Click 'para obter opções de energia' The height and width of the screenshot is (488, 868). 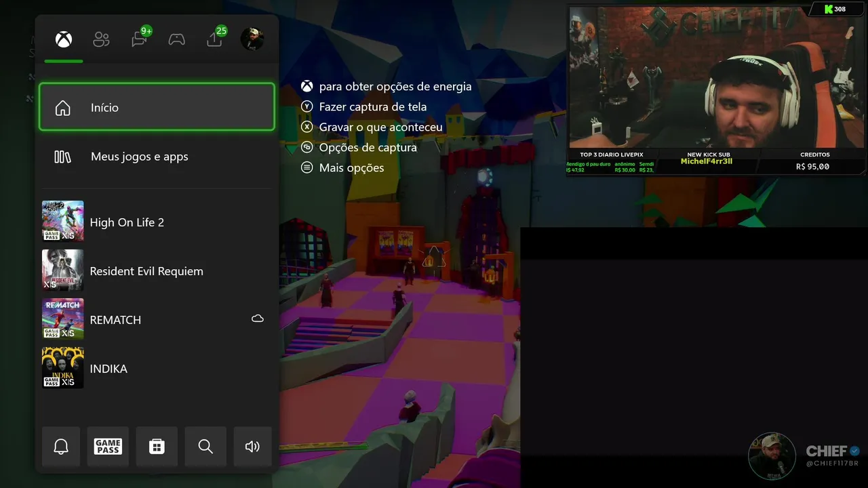click(395, 87)
